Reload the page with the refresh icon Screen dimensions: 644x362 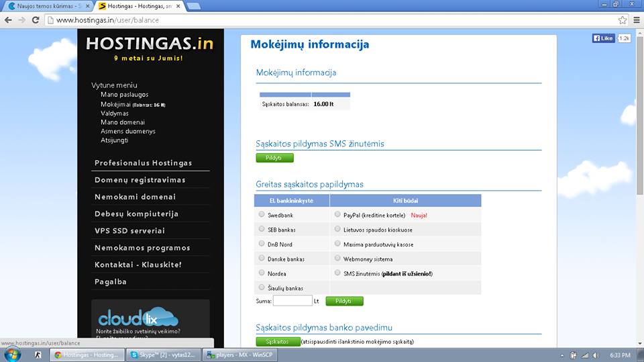(36, 19)
